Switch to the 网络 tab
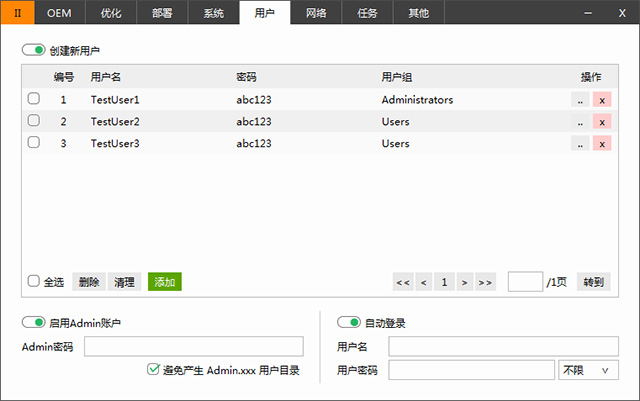 (315, 13)
